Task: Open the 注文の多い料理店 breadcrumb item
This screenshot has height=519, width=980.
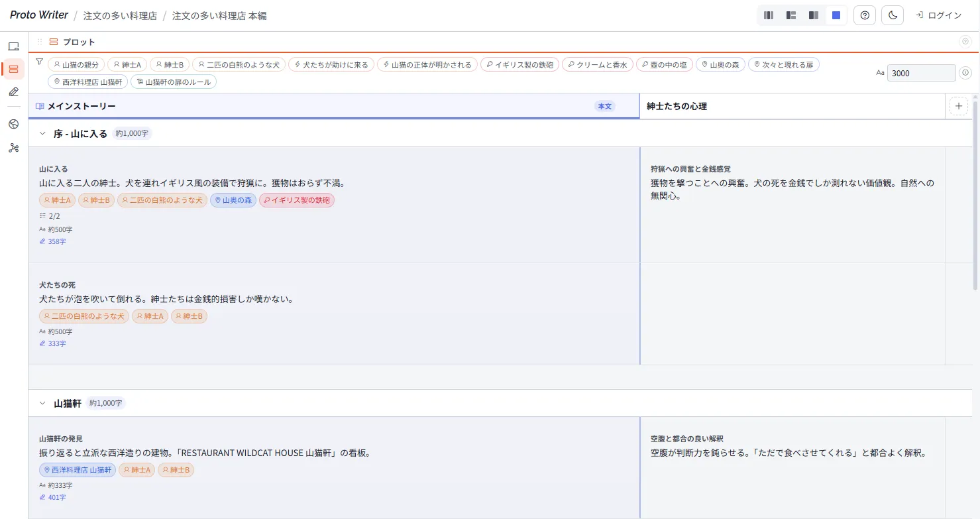Action: tap(120, 14)
